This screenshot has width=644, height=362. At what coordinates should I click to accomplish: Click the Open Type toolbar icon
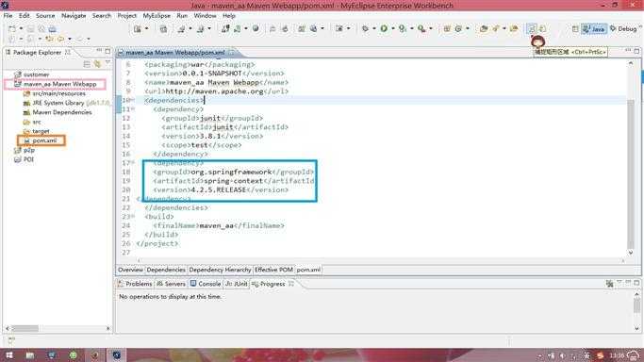point(484,28)
